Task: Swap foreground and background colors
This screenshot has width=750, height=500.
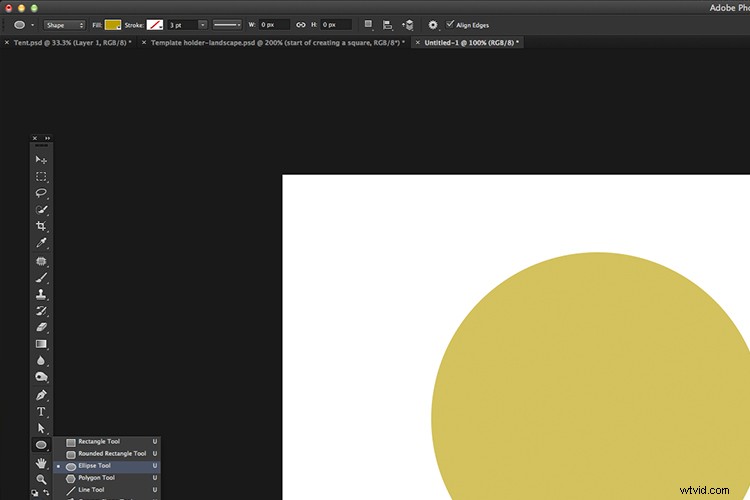Action: coord(46,492)
